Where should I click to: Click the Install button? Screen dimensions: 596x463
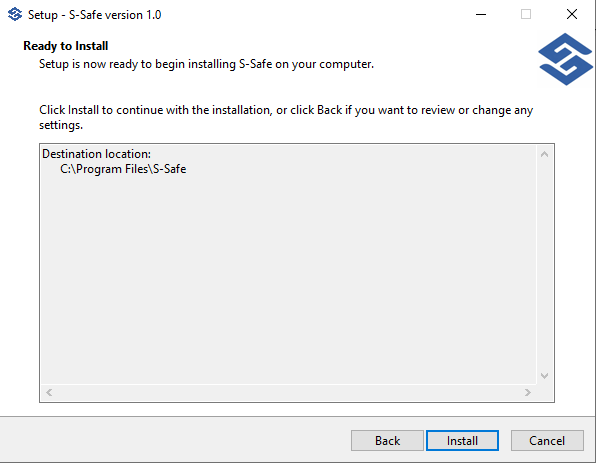pos(462,441)
